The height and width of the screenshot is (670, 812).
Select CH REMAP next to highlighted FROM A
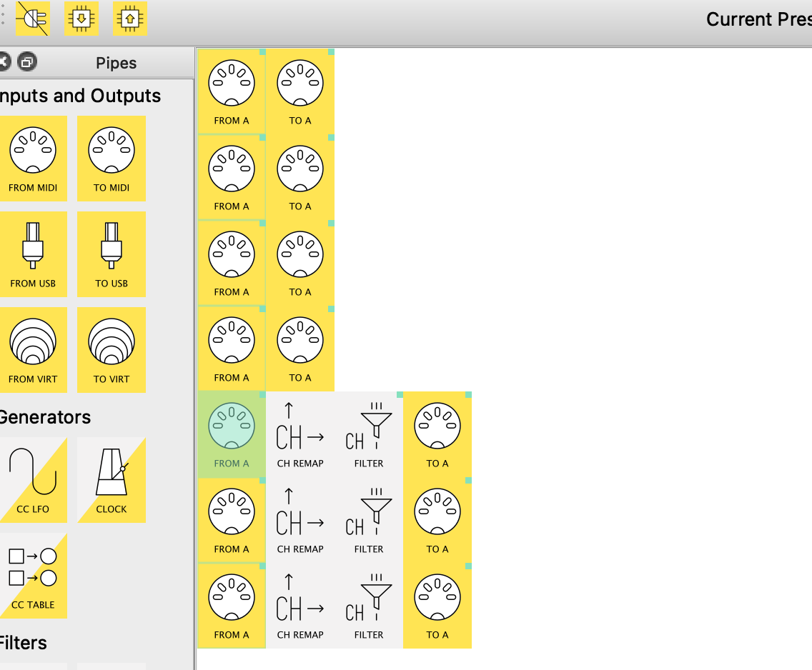pyautogui.click(x=300, y=434)
